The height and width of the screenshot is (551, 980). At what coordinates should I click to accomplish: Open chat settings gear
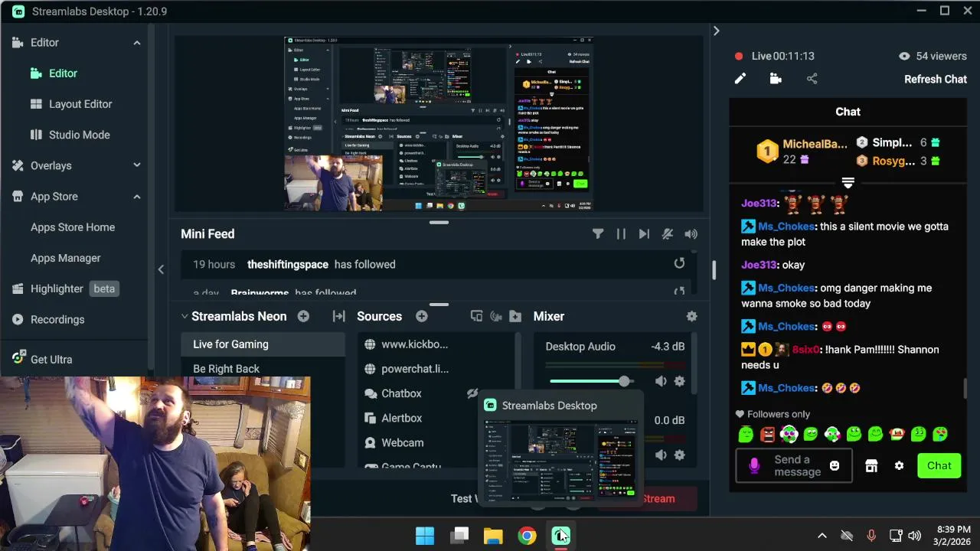(899, 466)
